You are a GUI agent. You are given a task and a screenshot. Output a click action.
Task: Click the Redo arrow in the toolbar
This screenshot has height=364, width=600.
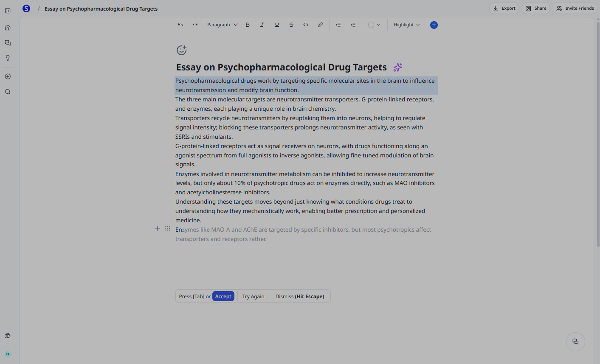(195, 25)
